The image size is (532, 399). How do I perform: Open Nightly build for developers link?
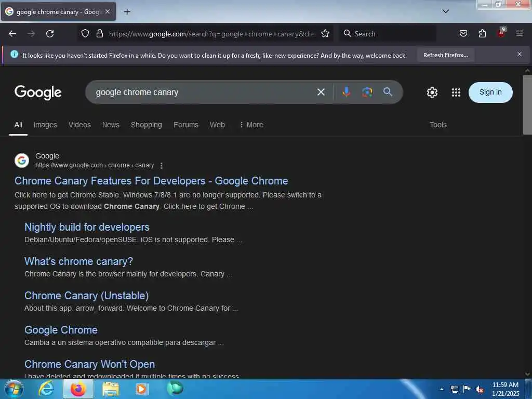(87, 227)
